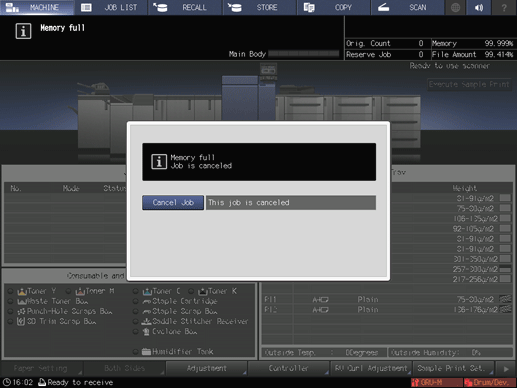
Task: Click the Staple Cartridge icon
Action: pyautogui.click(x=146, y=301)
